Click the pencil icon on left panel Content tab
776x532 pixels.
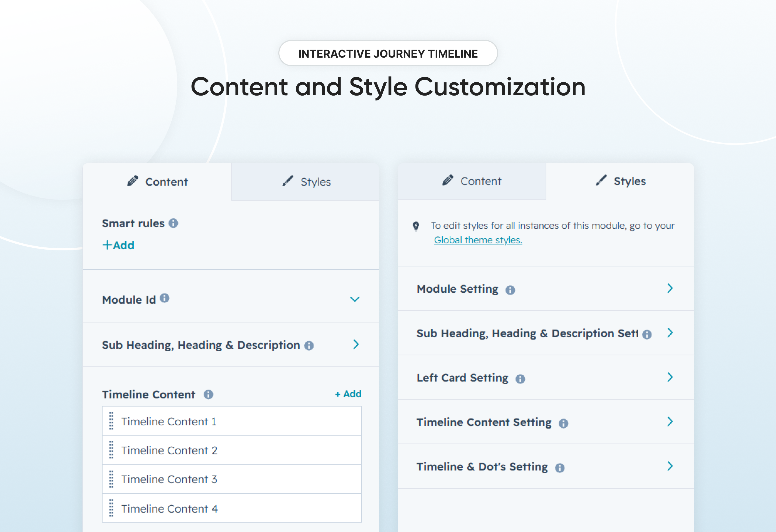pyautogui.click(x=133, y=181)
